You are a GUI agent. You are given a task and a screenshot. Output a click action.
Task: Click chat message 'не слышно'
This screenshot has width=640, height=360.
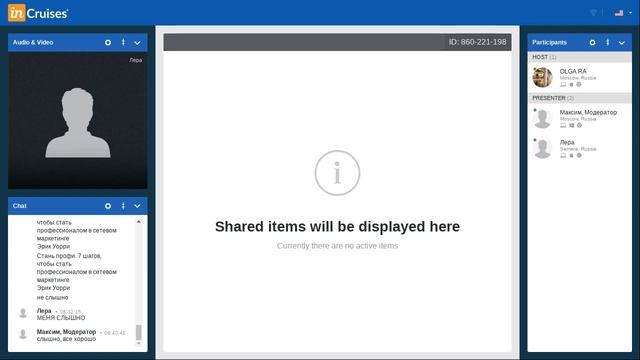click(x=52, y=298)
